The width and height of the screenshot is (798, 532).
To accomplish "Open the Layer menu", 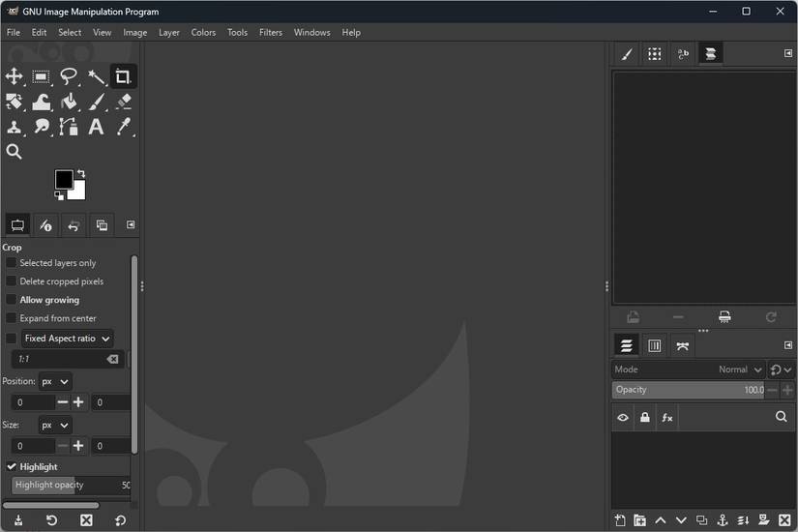I will click(169, 32).
